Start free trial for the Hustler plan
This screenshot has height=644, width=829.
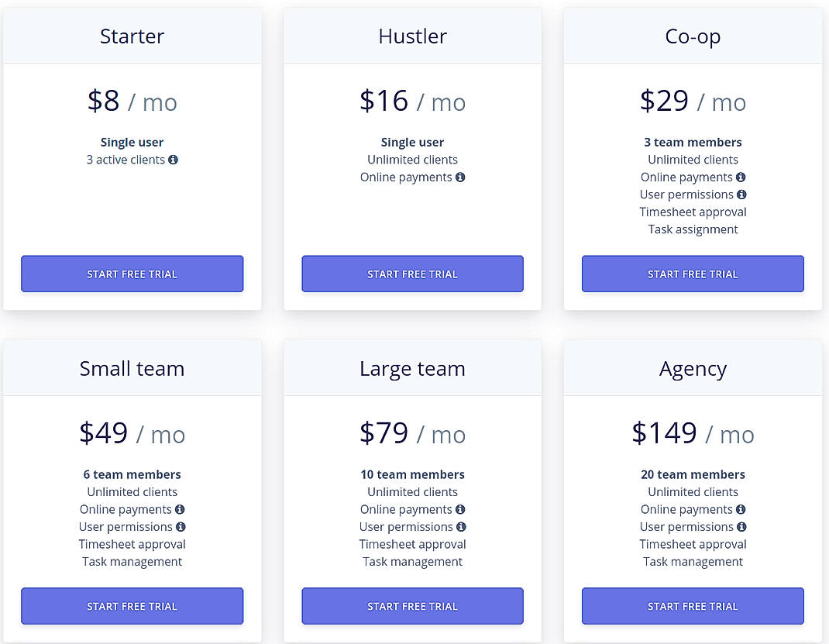point(412,274)
